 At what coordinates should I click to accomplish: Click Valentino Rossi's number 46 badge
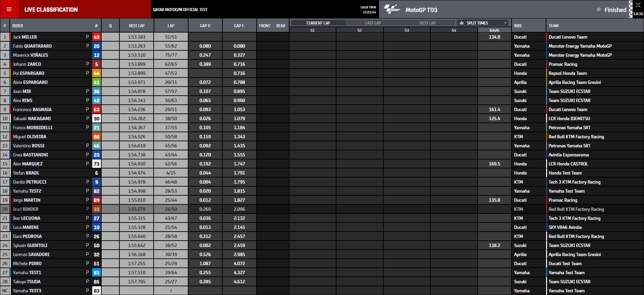click(97, 146)
